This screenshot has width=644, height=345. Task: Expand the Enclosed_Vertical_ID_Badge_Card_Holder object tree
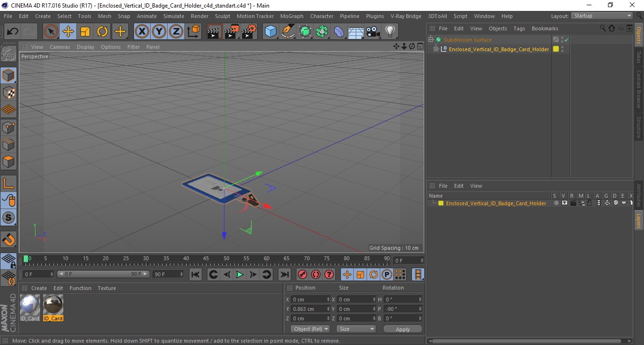(x=436, y=49)
